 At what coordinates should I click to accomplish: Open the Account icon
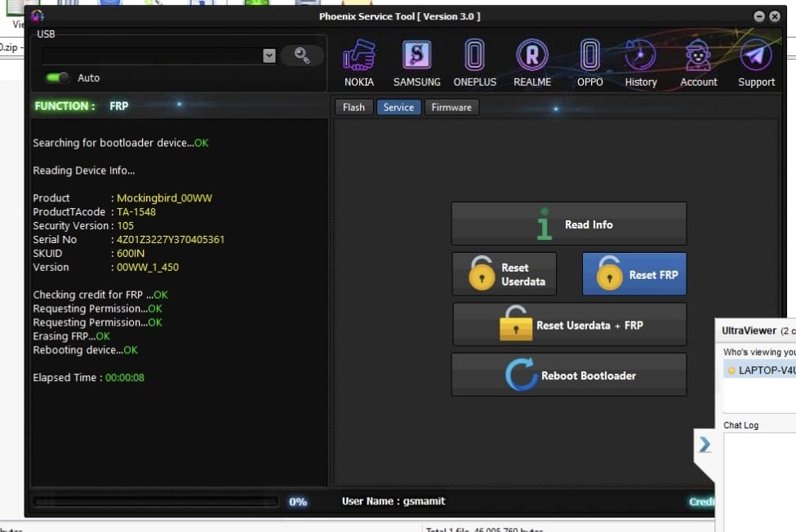(x=698, y=57)
